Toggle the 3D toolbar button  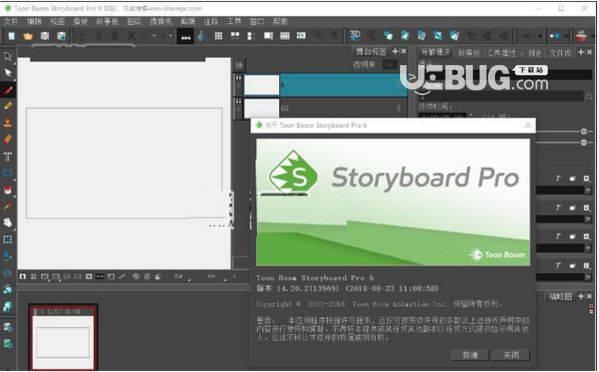pos(355,36)
